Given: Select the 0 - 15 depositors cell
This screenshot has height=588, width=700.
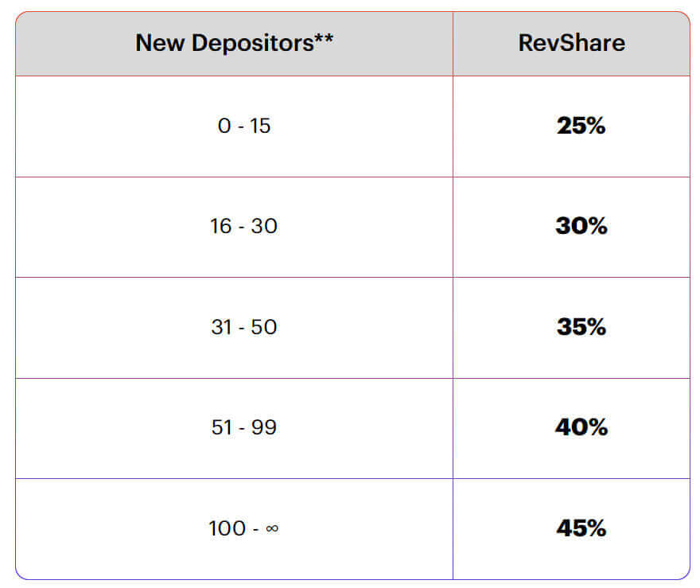Looking at the screenshot, I should (x=244, y=126).
